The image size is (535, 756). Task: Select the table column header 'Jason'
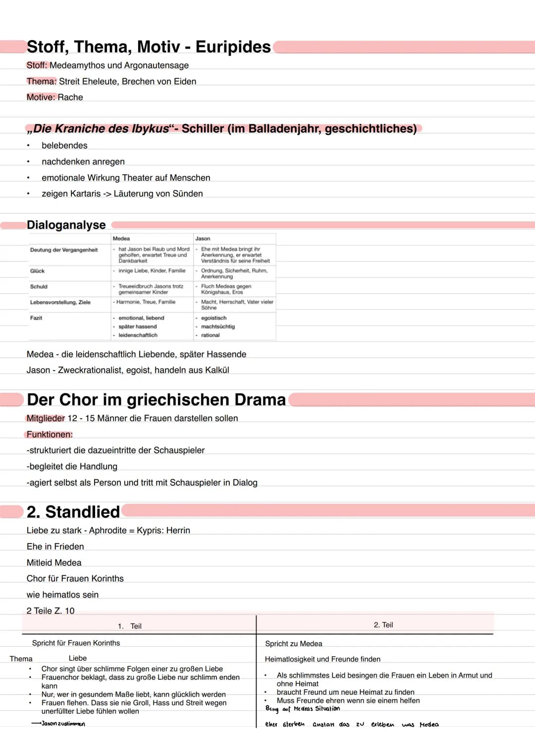coord(203,239)
